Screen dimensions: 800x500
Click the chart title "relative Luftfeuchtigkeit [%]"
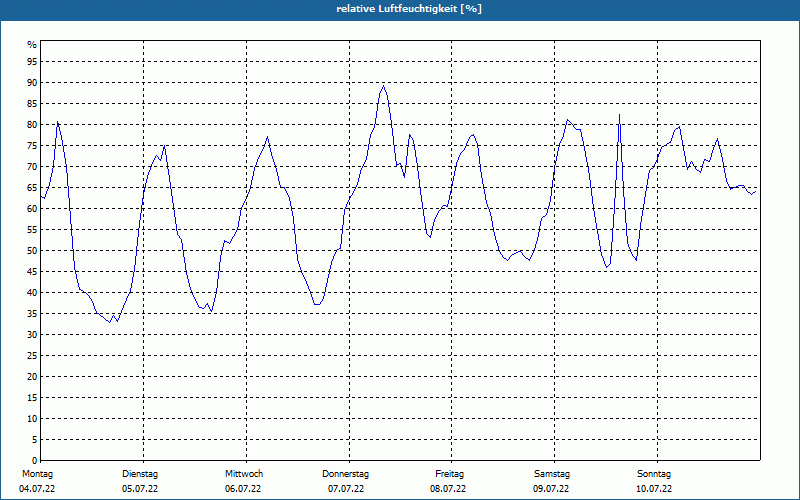[409, 9]
